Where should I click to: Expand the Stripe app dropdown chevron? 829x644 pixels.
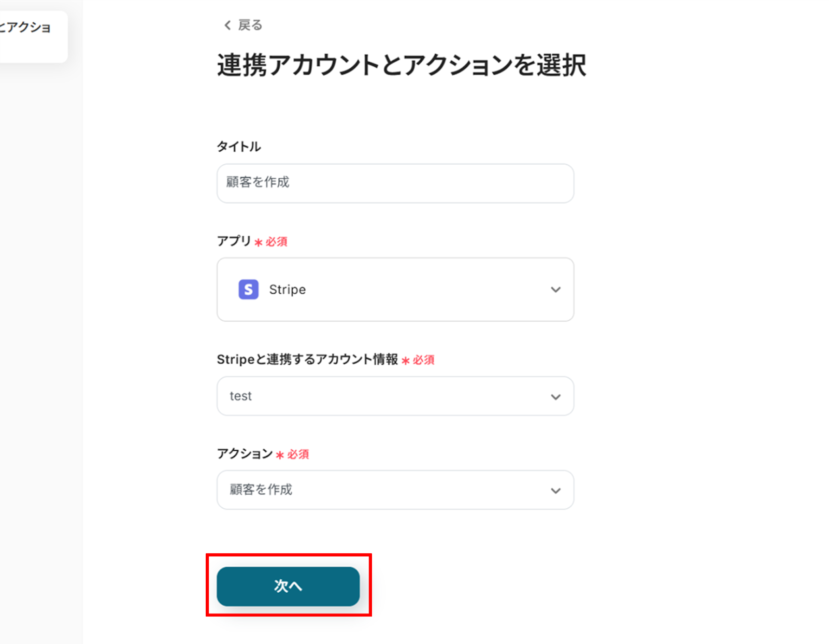(x=555, y=290)
